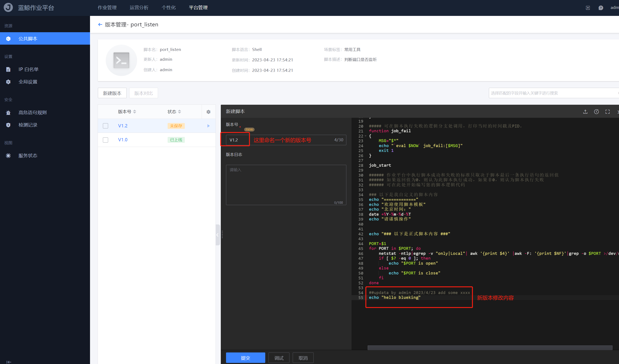Click the blue arrow on the V1.2 row
The image size is (619, 364).
coord(209,126)
